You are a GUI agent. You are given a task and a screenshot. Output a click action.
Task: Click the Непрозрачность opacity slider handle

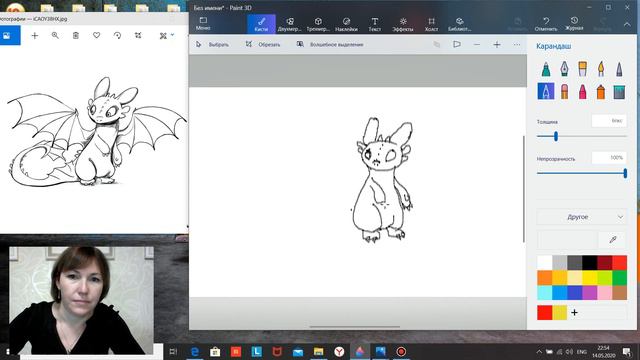(x=625, y=173)
